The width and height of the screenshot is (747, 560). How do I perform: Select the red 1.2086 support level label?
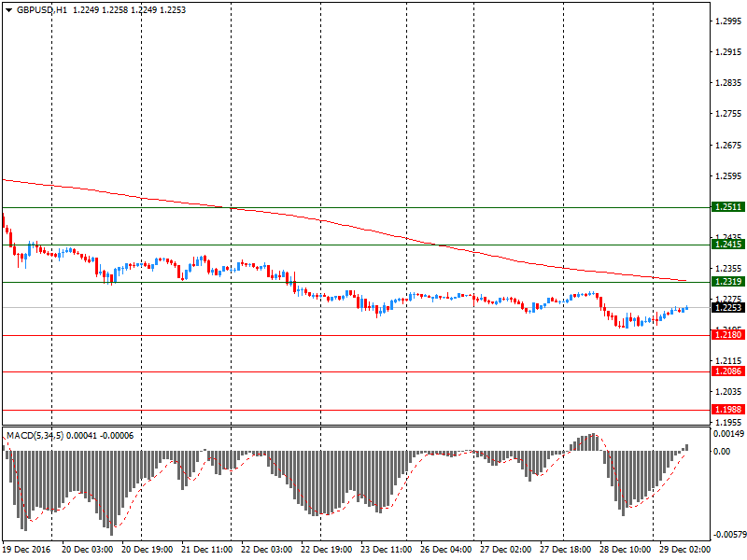728,371
